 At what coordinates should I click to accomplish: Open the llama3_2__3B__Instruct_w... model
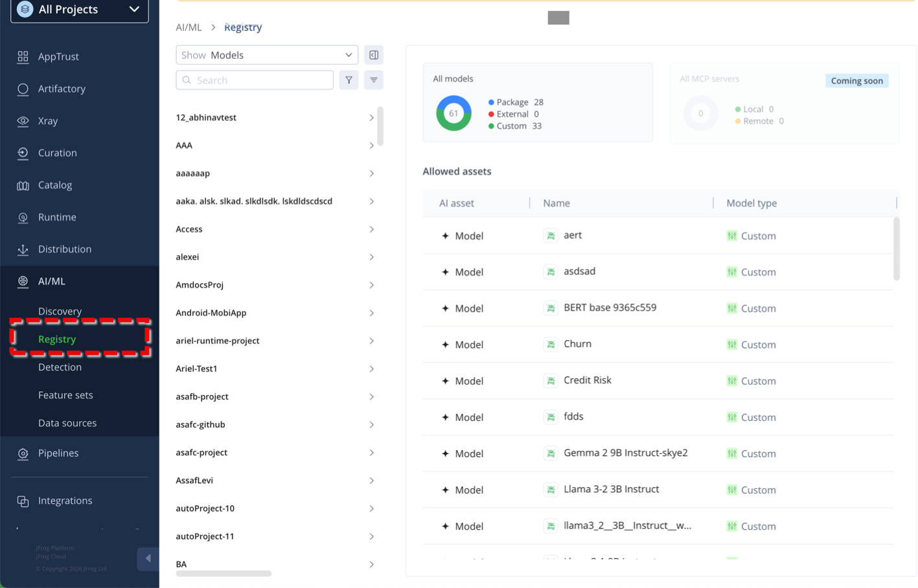pos(627,525)
